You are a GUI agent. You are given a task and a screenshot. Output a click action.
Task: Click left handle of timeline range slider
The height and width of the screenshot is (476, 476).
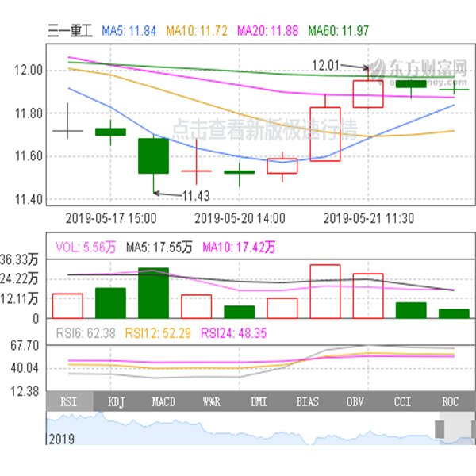pos(439,429)
